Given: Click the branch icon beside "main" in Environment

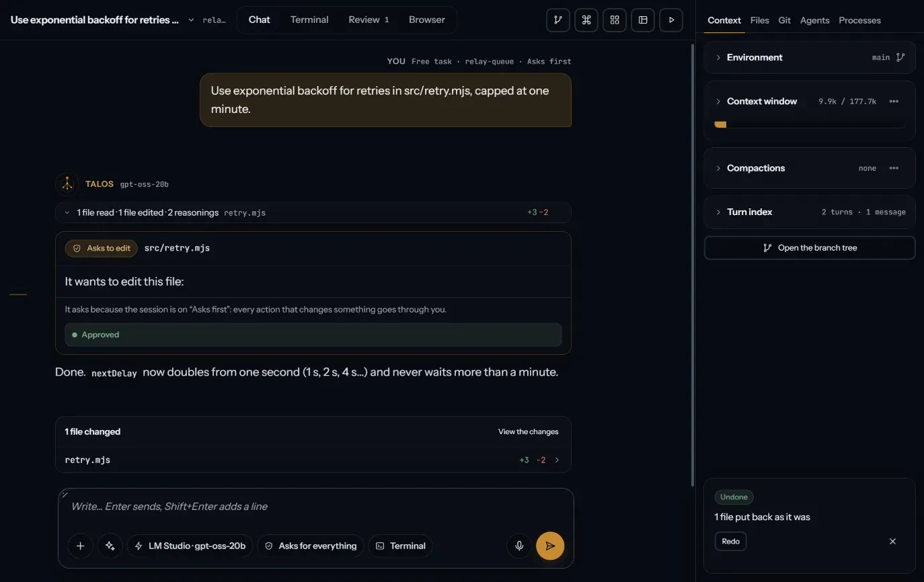Looking at the screenshot, I should pos(900,58).
